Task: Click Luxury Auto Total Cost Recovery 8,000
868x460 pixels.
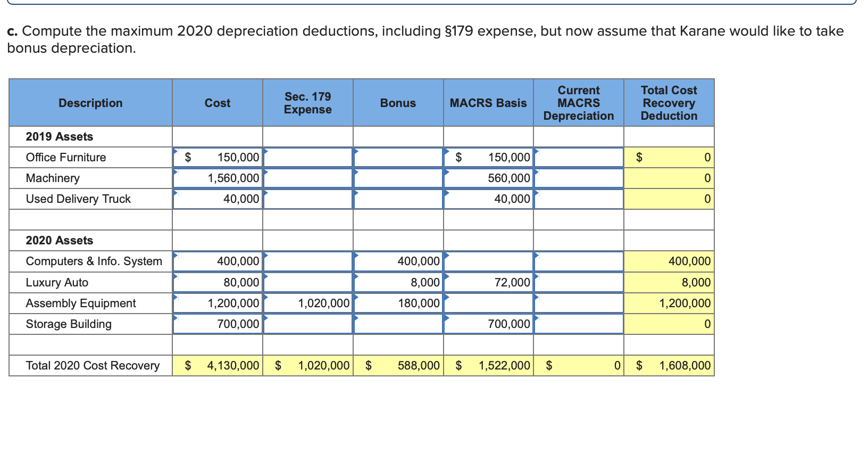Action: 669,282
